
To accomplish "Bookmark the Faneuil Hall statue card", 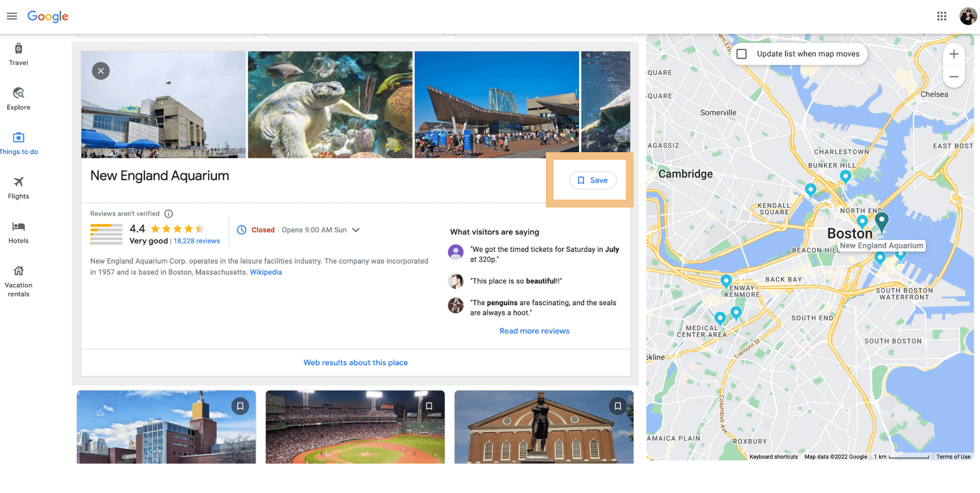I will point(618,406).
